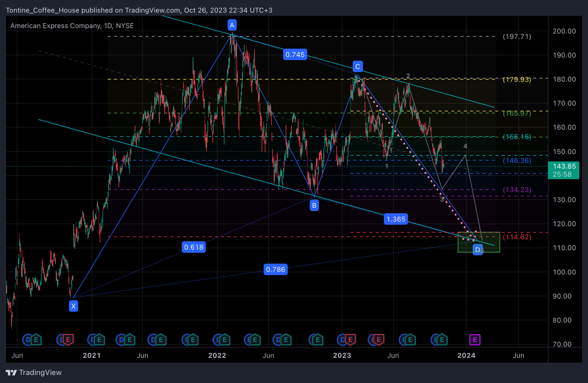Select the C point label
Screen dimensions: 588x383
coord(358,67)
